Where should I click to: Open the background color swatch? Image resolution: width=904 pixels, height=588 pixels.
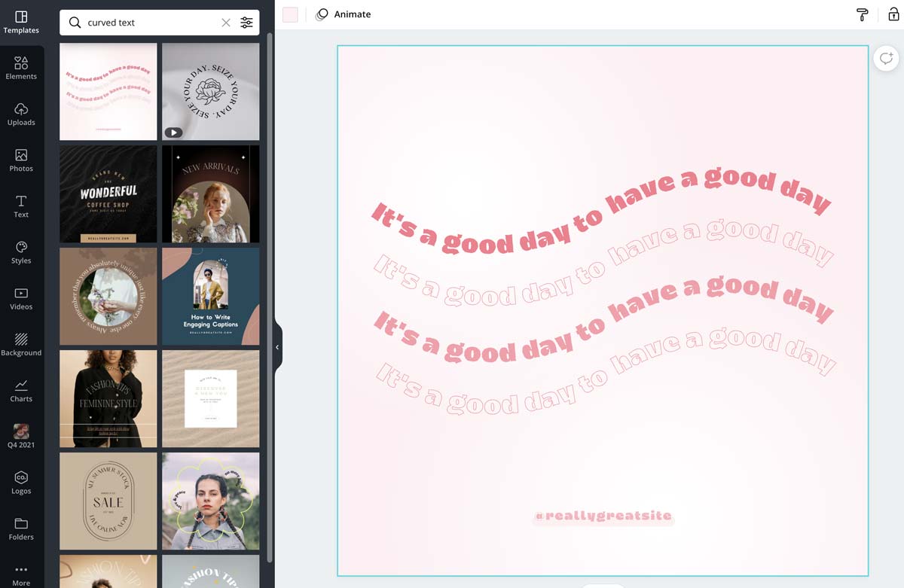point(291,14)
